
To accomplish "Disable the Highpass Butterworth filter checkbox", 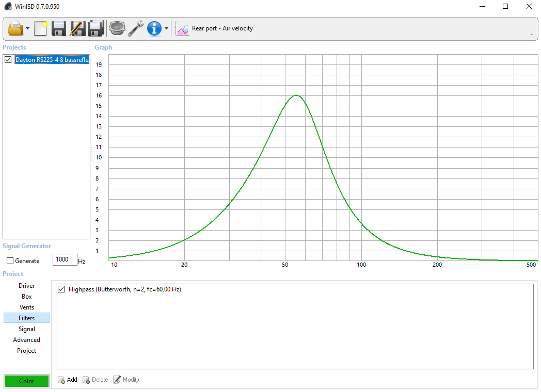I will point(61,289).
